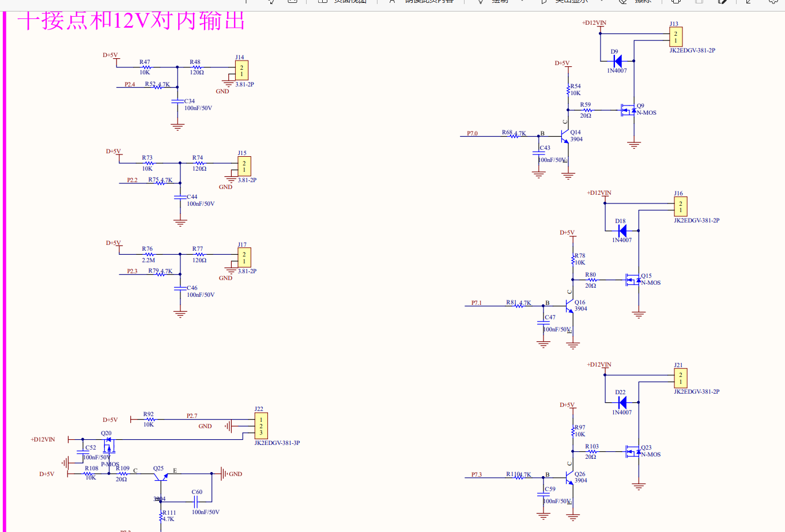
Task: Click the Q16 3904 transistor symbol
Action: [569, 305]
